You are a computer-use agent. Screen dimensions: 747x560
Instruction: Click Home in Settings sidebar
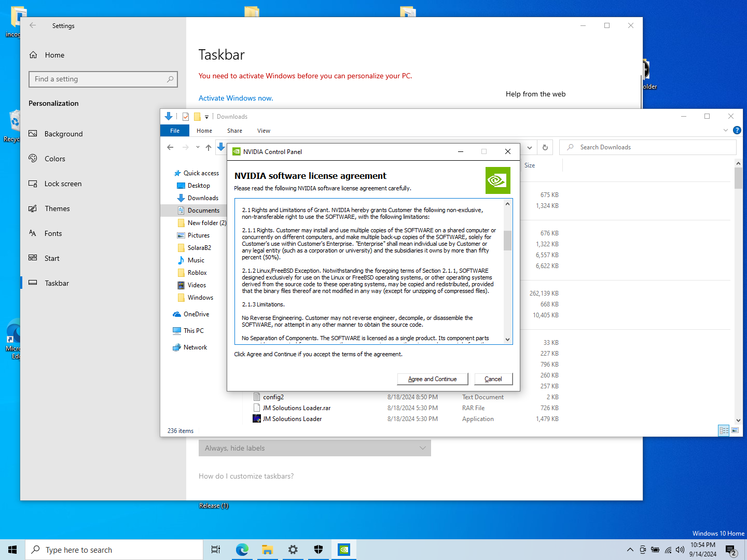pyautogui.click(x=54, y=55)
